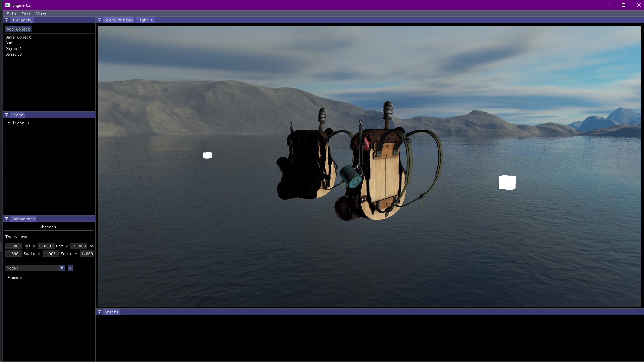This screenshot has height=362, width=644.
Task: Select the Light panel tab
Action: [x=17, y=115]
